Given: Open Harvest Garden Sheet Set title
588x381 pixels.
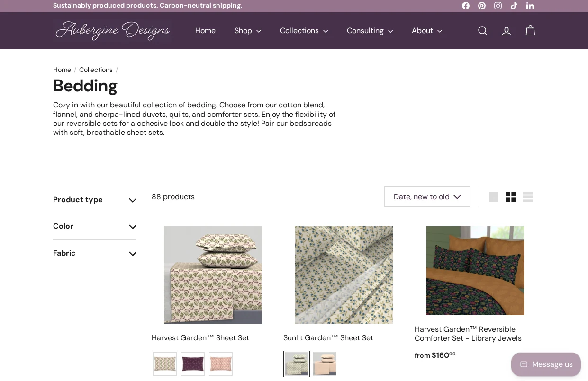Looking at the screenshot, I should coord(200,338).
